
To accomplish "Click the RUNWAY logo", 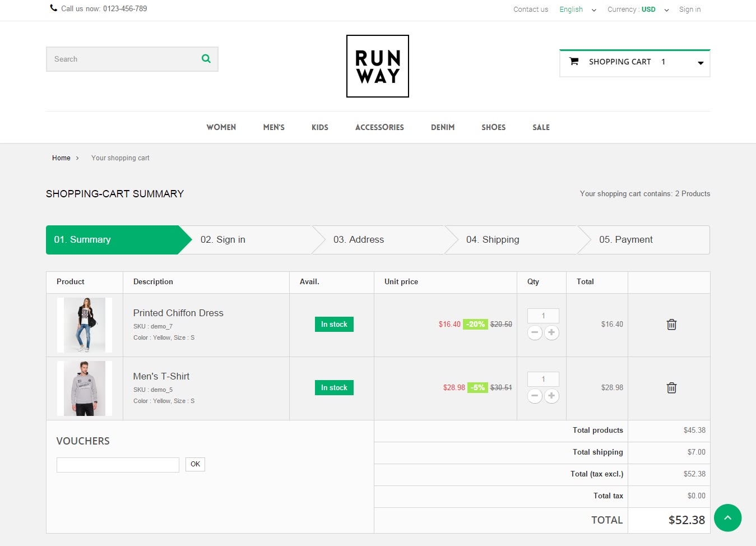I will [x=377, y=66].
